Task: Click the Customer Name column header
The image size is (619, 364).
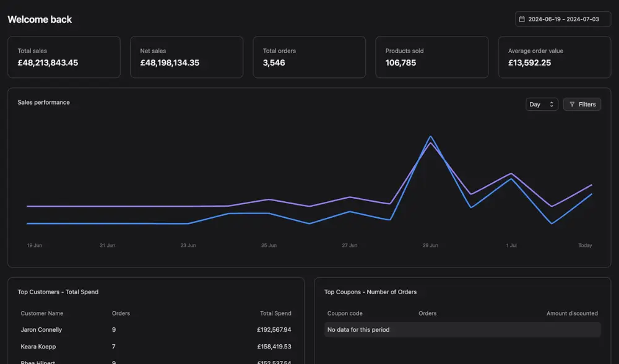Action: 42,313
